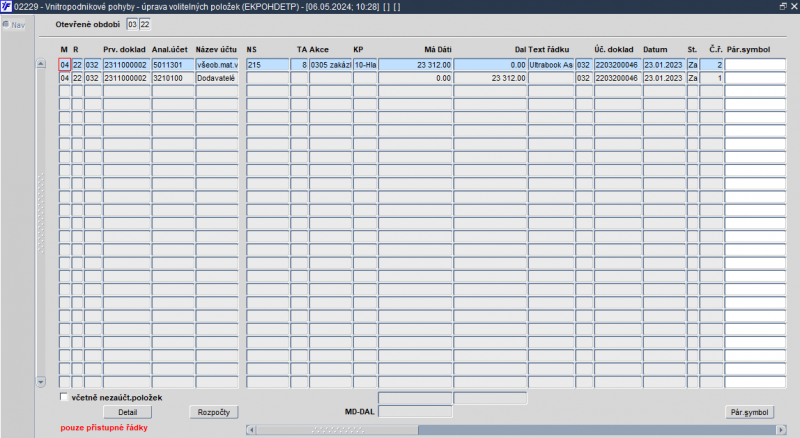Click Úč. doklad 2203200046 in first row

[618, 65]
